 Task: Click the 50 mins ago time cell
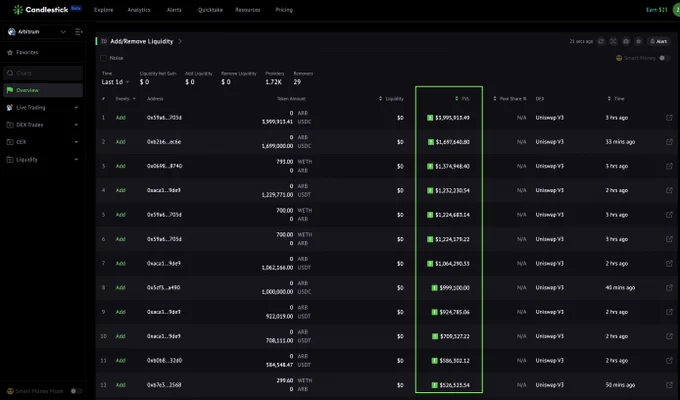(x=620, y=385)
